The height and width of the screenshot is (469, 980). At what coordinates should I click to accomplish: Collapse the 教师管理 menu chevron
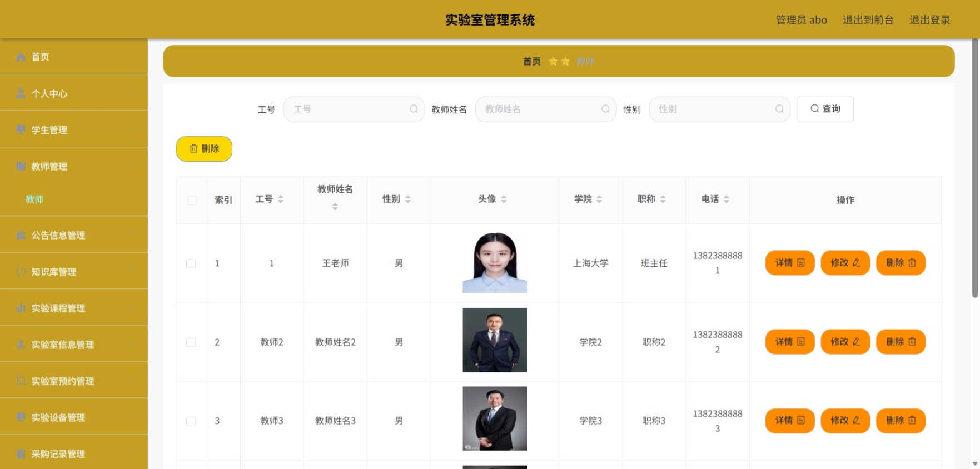[x=132, y=165]
